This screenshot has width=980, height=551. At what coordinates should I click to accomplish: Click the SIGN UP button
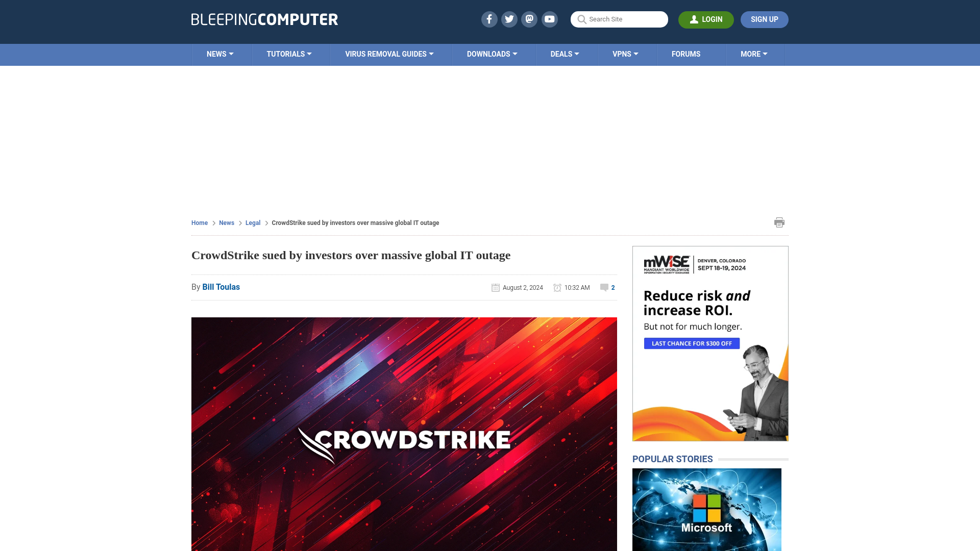point(764,19)
